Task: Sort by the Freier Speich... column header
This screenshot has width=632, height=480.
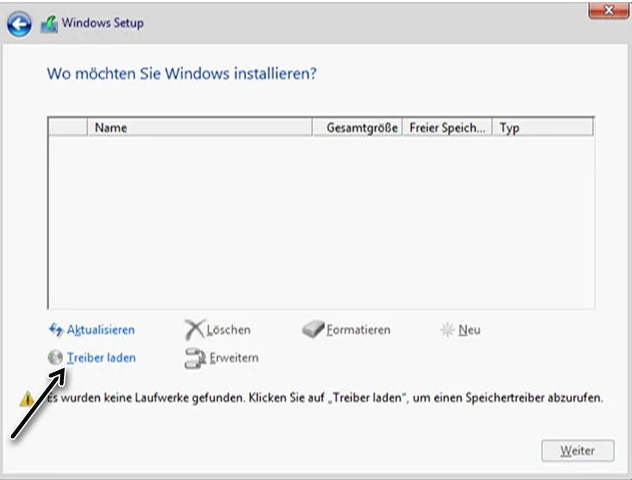Action: (x=447, y=128)
